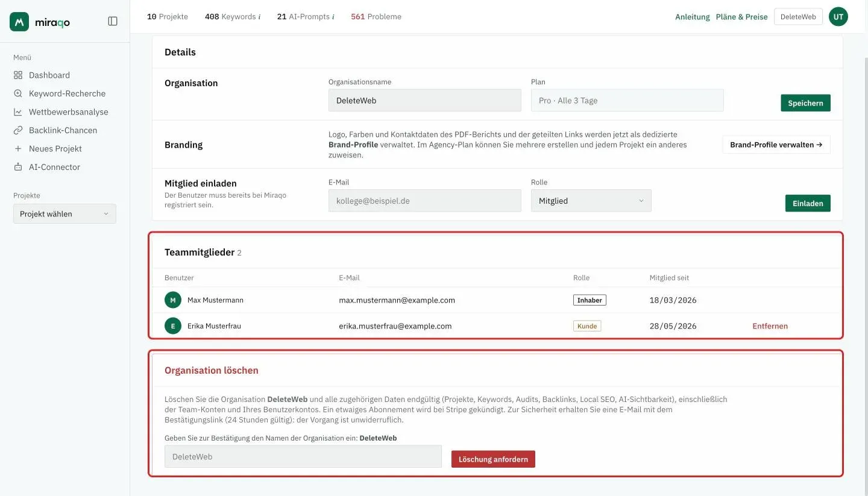
Task: Click the AI-Connector robot icon
Action: [17, 167]
